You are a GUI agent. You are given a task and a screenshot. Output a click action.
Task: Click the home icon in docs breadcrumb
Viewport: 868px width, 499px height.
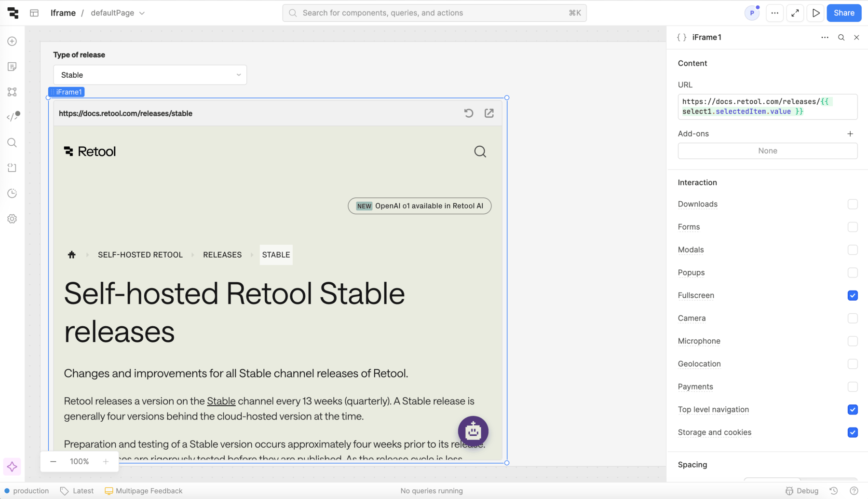coord(72,255)
